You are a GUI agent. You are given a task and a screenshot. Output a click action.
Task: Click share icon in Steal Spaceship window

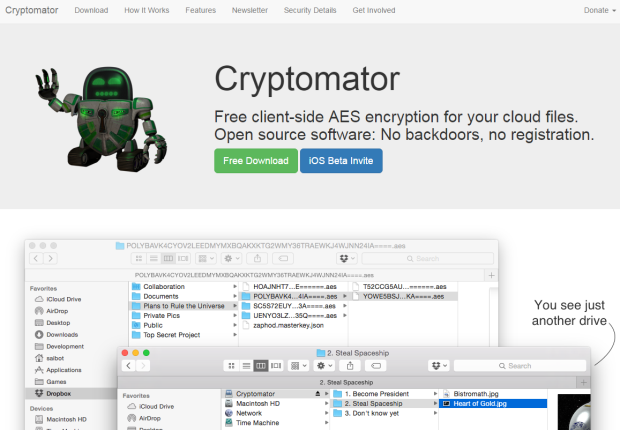coord(350,366)
